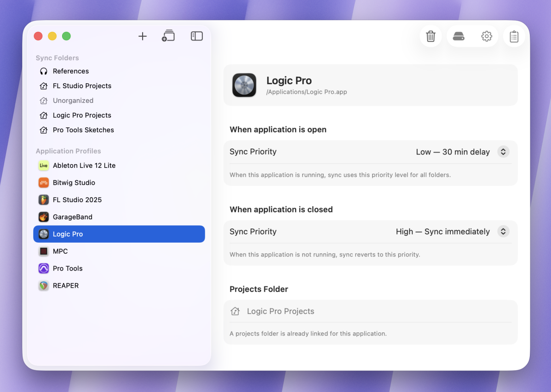Click the REAPER app icon
The width and height of the screenshot is (551, 392).
[44, 285]
